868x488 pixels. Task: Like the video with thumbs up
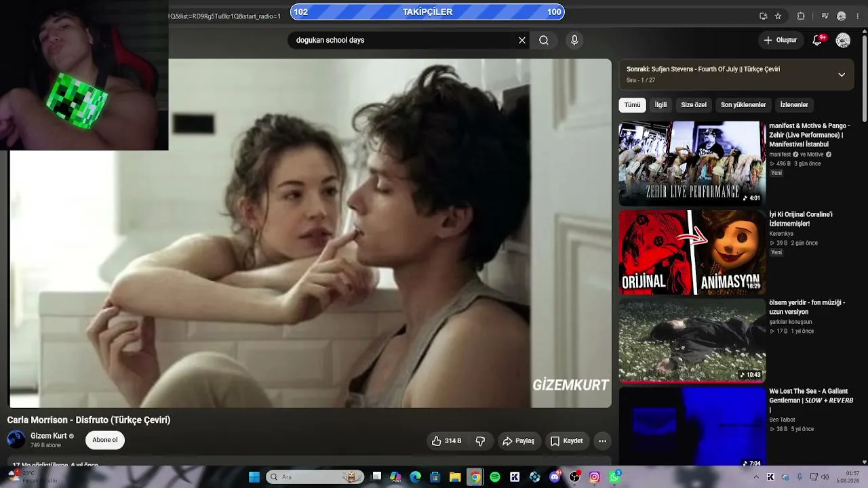coord(446,441)
